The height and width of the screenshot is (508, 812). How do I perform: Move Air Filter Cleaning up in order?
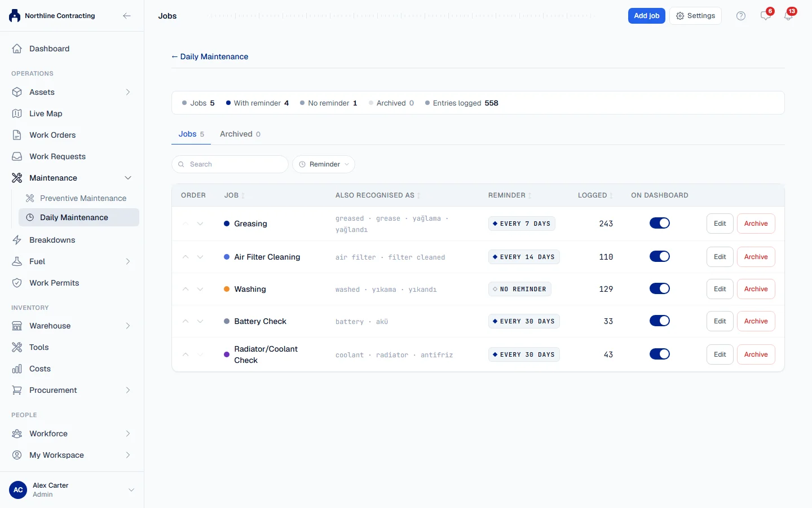point(186,257)
